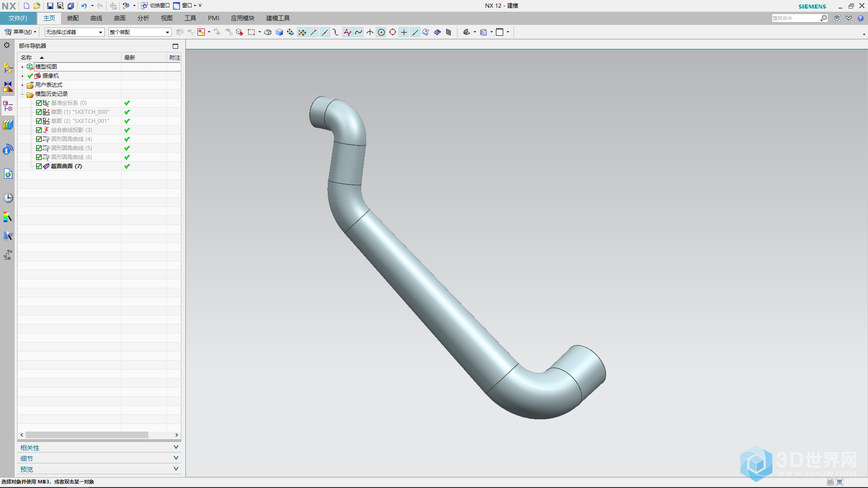Open the PMI tab
868x488 pixels.
click(x=213, y=18)
